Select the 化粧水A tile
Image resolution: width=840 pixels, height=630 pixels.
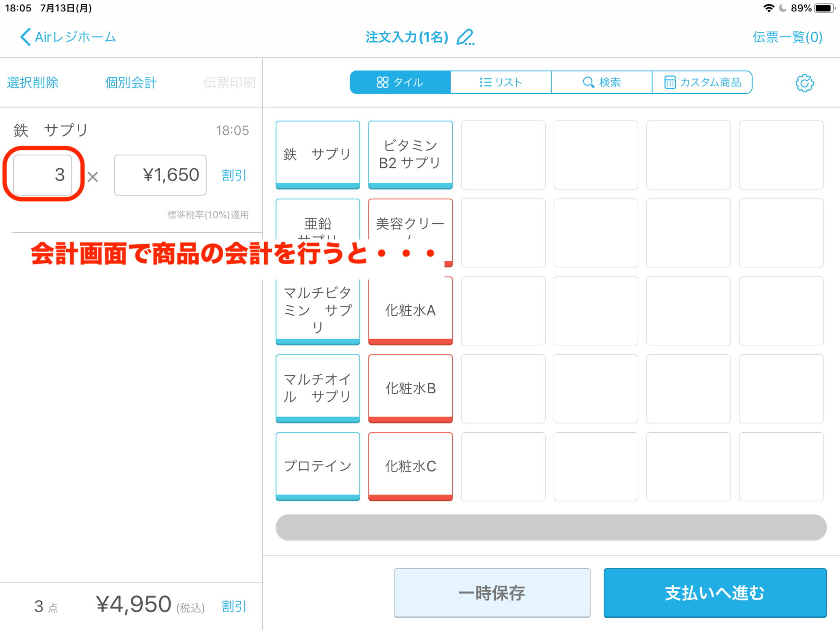tap(410, 311)
